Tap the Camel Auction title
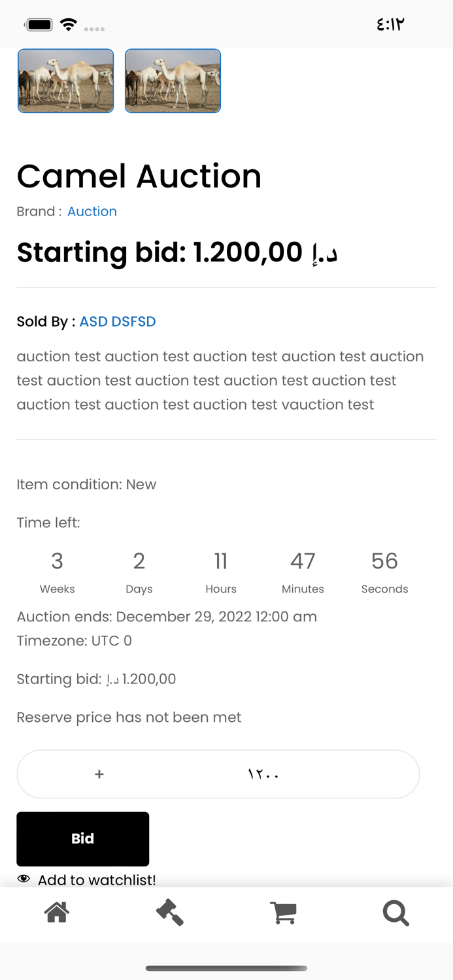Viewport: 453px width, 980px height. point(139,176)
